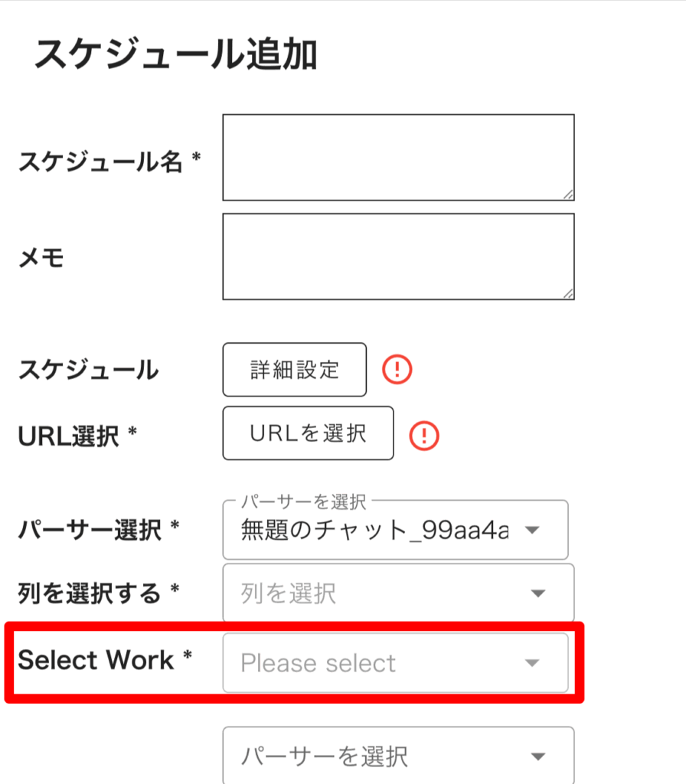Image resolution: width=686 pixels, height=784 pixels.
Task: Click the resize handle of スケジュール名 textarea
Action: [567, 194]
